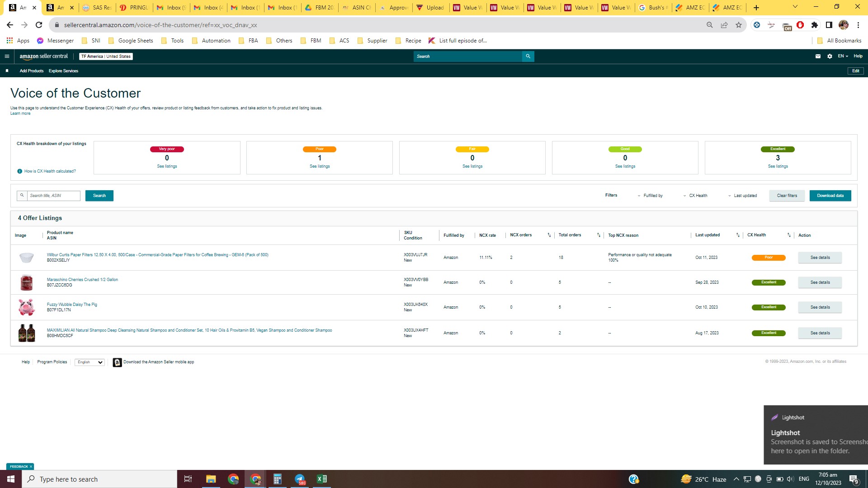Close the FEEDBACK tab with its X
The image size is (868, 488).
pos(31,466)
